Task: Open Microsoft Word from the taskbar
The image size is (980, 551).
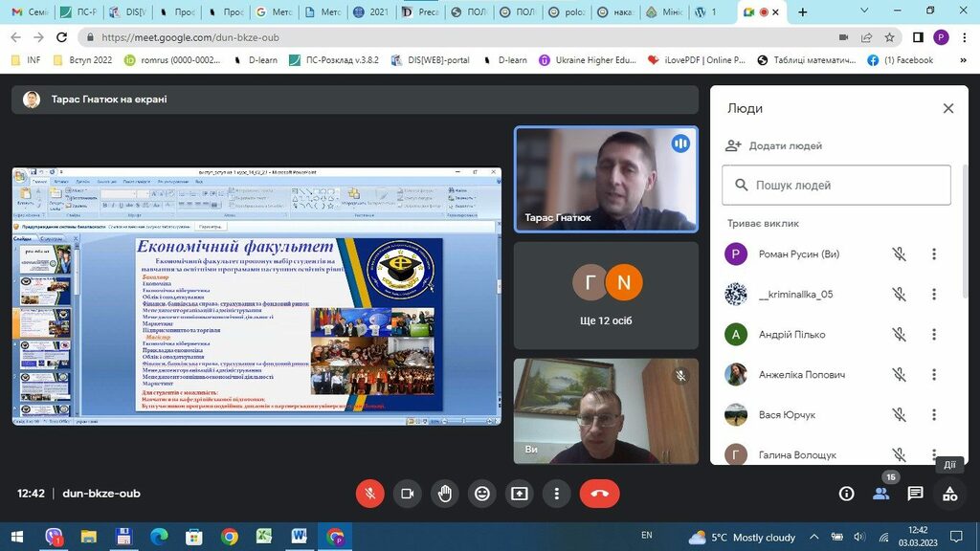Action: (x=299, y=537)
